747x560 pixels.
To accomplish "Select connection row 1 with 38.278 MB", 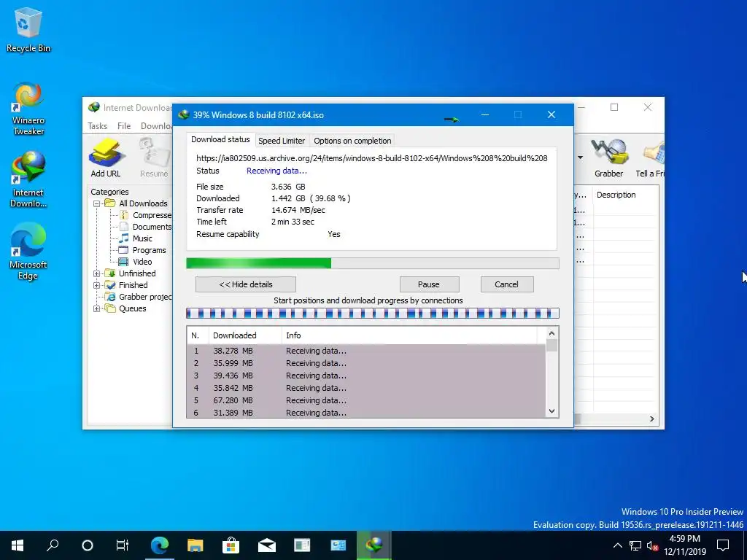I will [x=366, y=351].
